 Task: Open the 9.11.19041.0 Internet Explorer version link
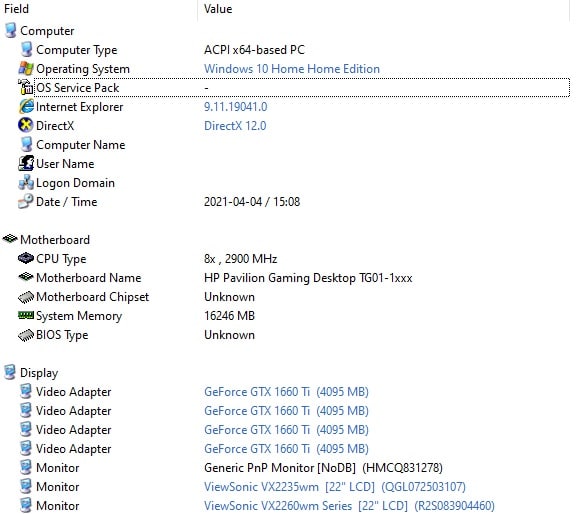coord(235,107)
